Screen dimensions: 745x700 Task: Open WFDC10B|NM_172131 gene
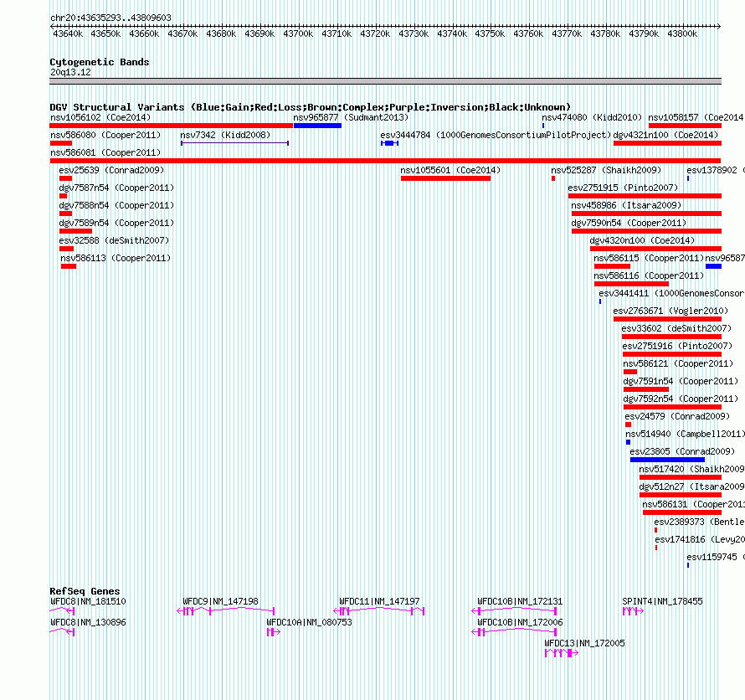pyautogui.click(x=520, y=602)
